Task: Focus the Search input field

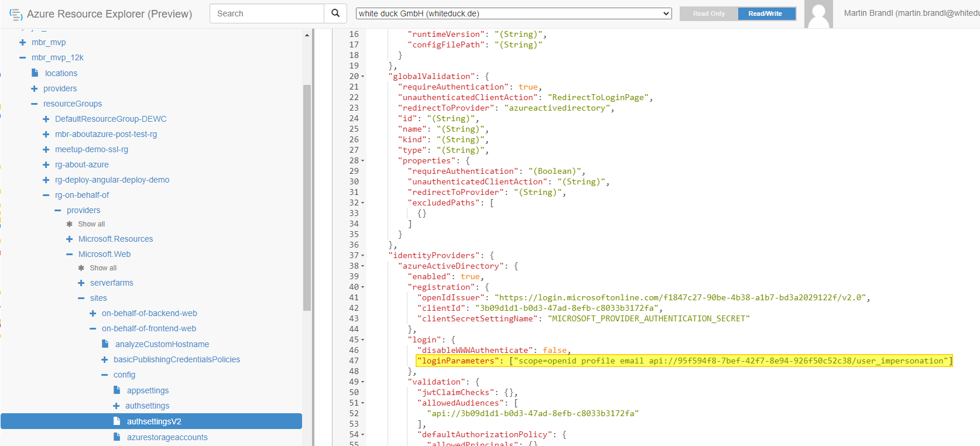Action: 267,13
